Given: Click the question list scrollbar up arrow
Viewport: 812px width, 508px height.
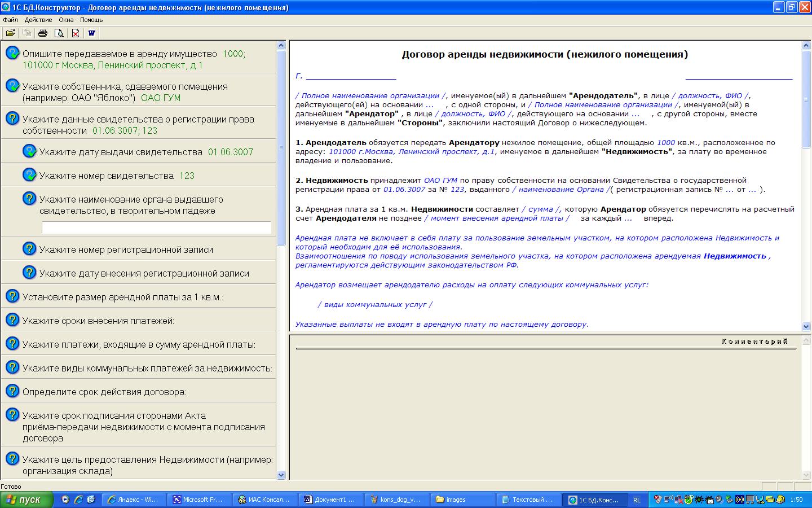Looking at the screenshot, I should point(282,46).
